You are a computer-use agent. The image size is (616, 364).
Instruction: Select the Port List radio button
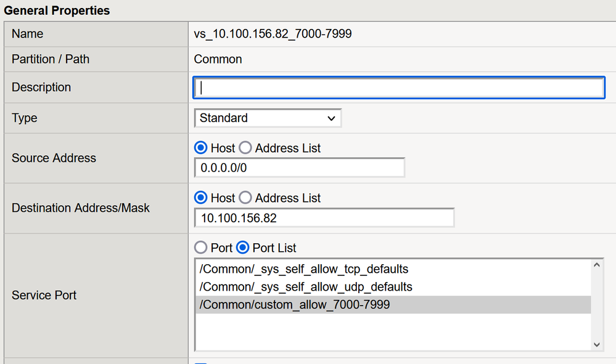point(242,248)
